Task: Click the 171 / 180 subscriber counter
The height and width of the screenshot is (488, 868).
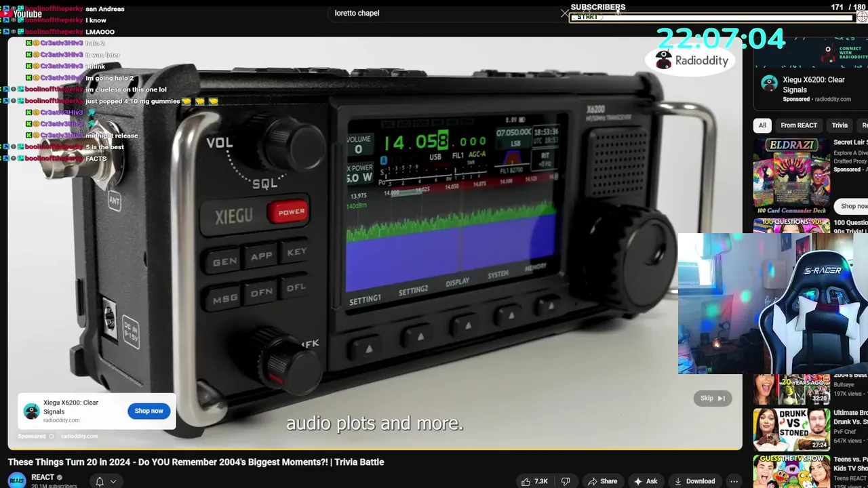Action: click(x=848, y=7)
